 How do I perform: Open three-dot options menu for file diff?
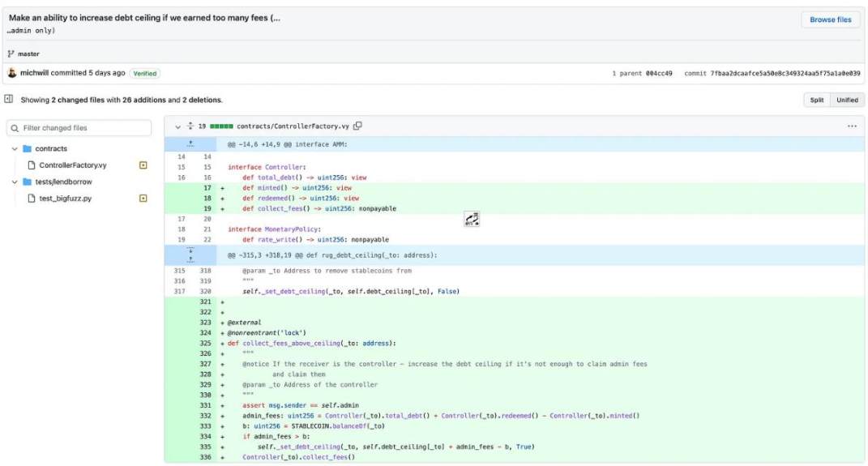coord(852,126)
